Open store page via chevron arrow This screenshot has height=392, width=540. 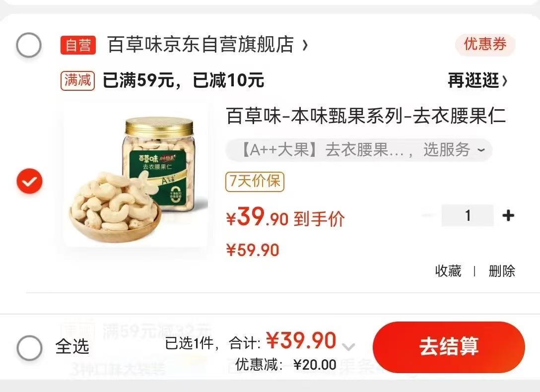click(x=305, y=45)
